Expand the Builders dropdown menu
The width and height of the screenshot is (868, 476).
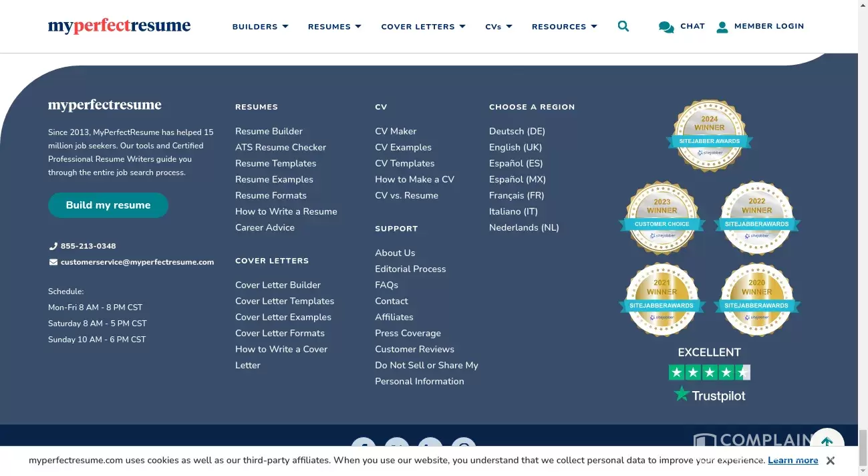click(x=260, y=27)
